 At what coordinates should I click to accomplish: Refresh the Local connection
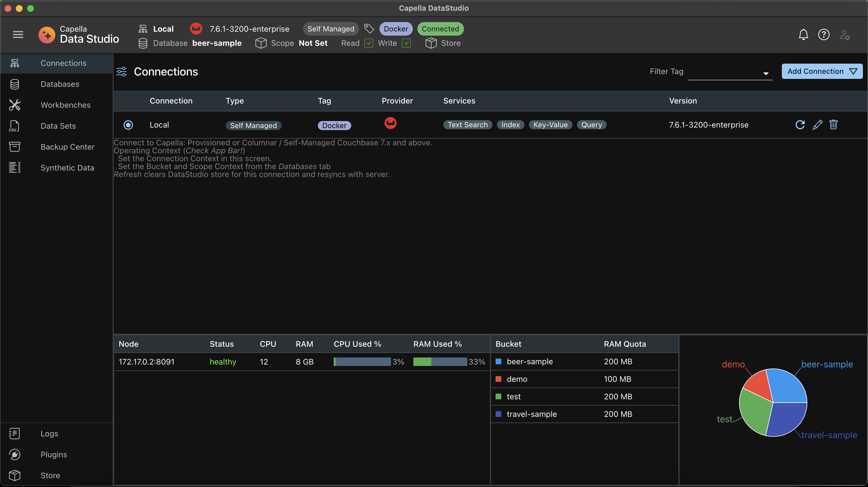tap(800, 125)
